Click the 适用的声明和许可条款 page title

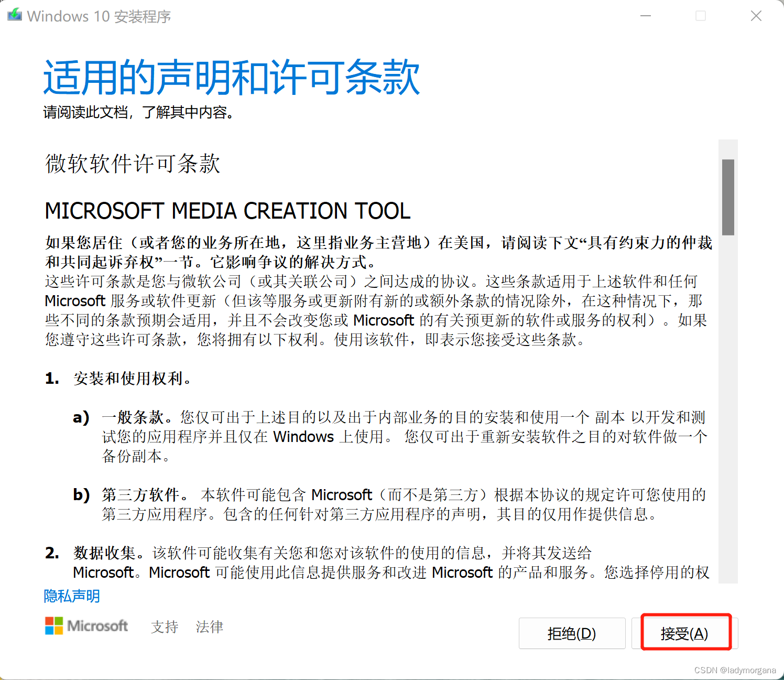pos(232,78)
